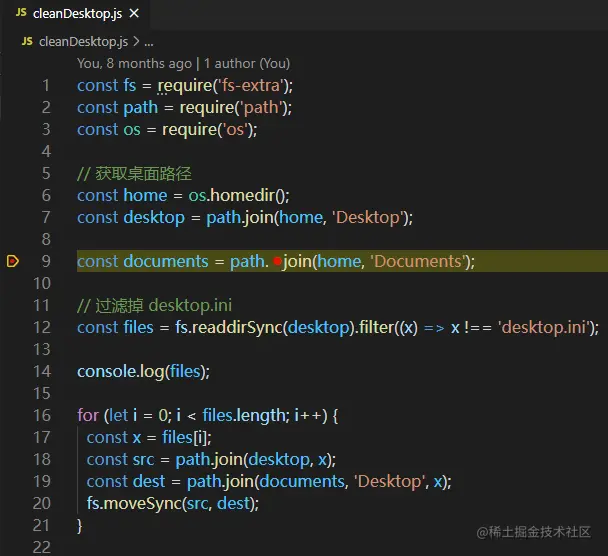The height and width of the screenshot is (556, 608).
Task: Open the 'You, 8 months ago' blame annotation
Action: 183,63
